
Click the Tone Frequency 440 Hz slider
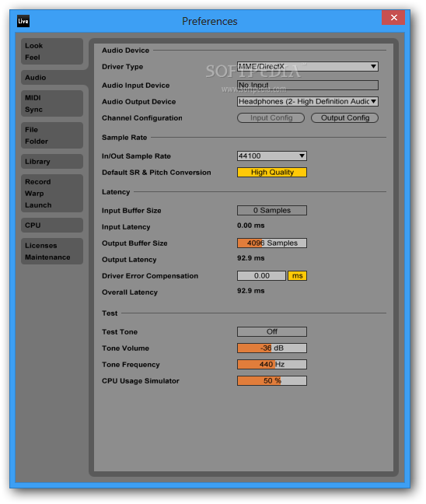pyautogui.click(x=272, y=365)
